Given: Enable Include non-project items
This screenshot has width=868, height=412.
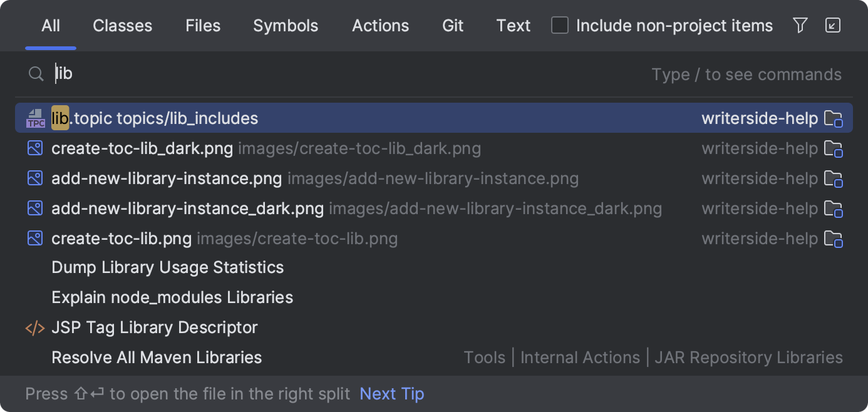Looking at the screenshot, I should [x=559, y=26].
